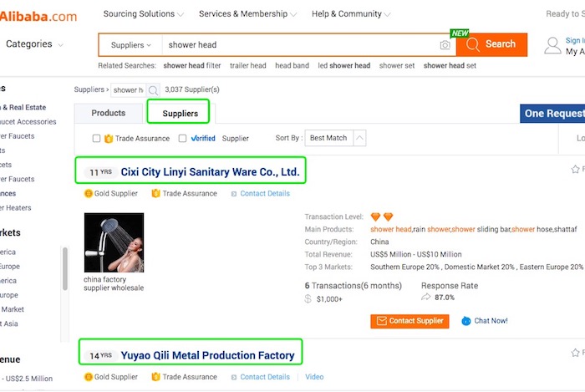This screenshot has height=392, width=585.
Task: Click the Contact Supplier envelope button
Action: tap(409, 321)
